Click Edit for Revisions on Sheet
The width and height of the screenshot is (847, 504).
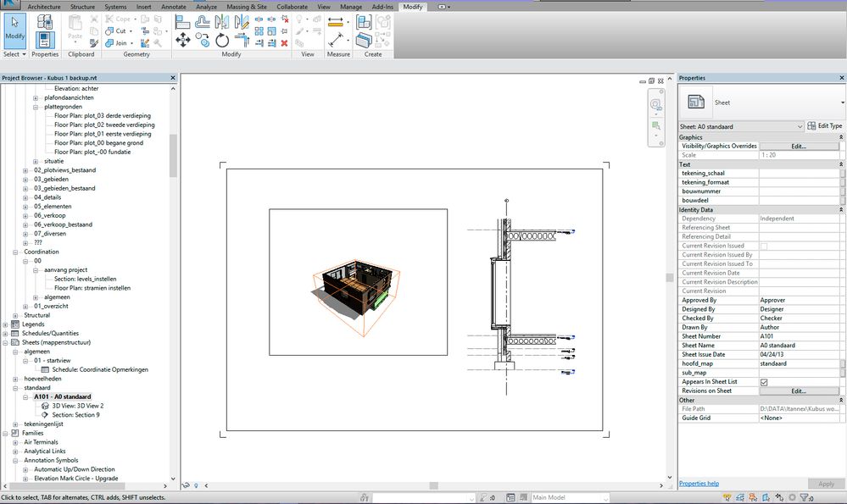point(799,391)
